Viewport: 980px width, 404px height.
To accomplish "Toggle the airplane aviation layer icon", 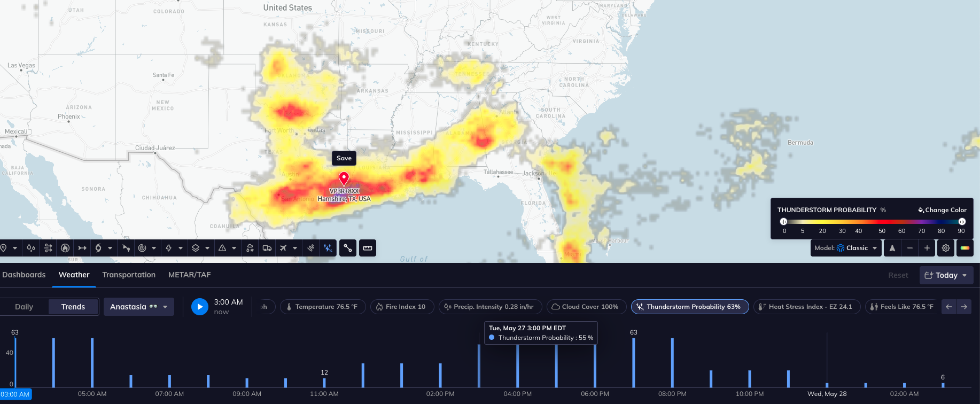I will point(283,248).
